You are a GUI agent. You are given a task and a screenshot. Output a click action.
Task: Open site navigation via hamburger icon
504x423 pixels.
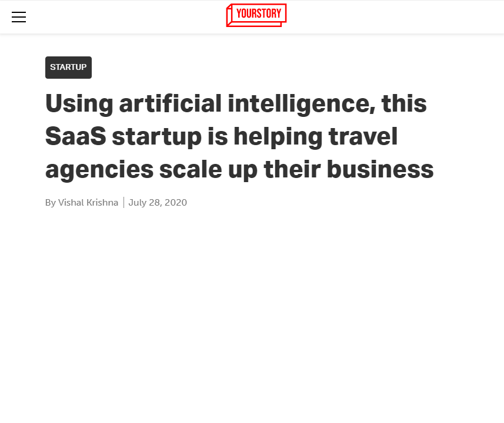(19, 17)
